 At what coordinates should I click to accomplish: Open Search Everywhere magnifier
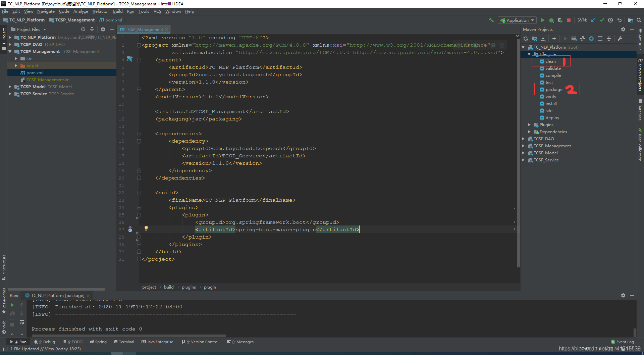click(x=639, y=20)
